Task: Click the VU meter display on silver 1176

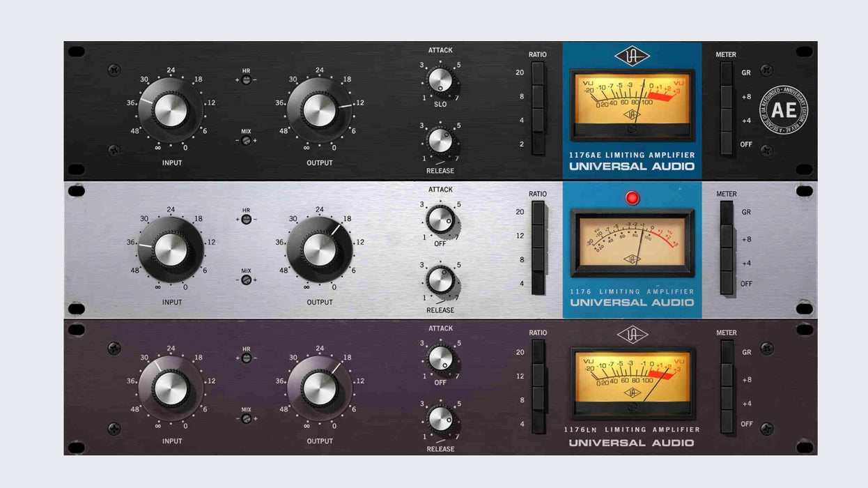Action: [633, 243]
